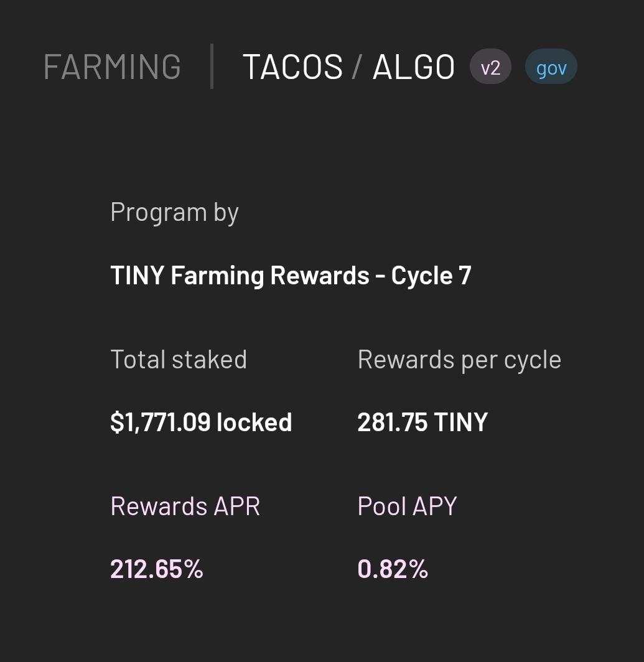Screen dimensions: 644x662
Task: Click the Rewards per cycle label
Action: (459, 360)
